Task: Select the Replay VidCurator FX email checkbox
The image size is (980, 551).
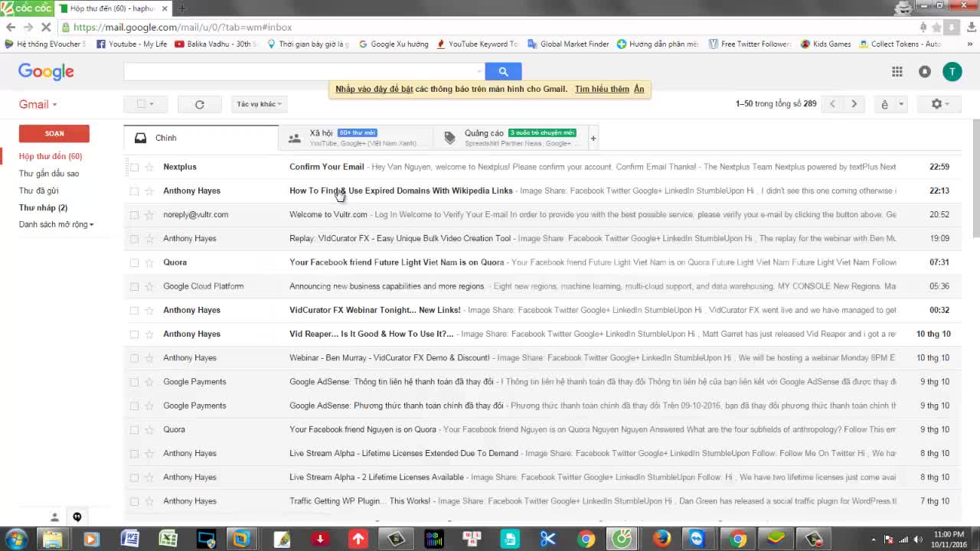Action: [134, 239]
